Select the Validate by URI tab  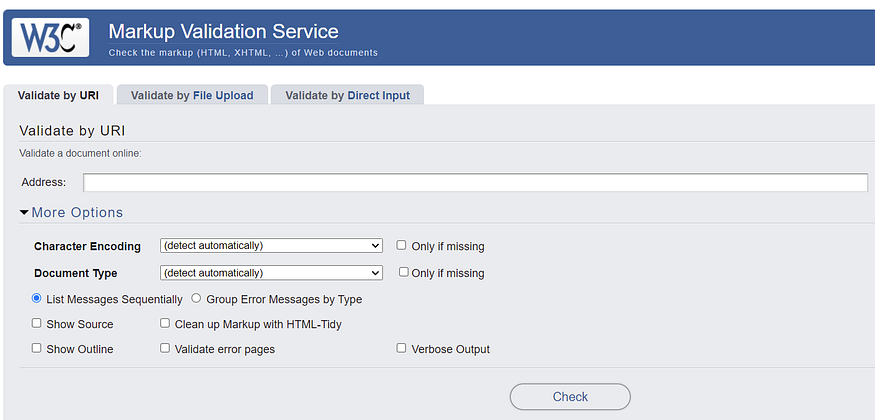pos(58,96)
